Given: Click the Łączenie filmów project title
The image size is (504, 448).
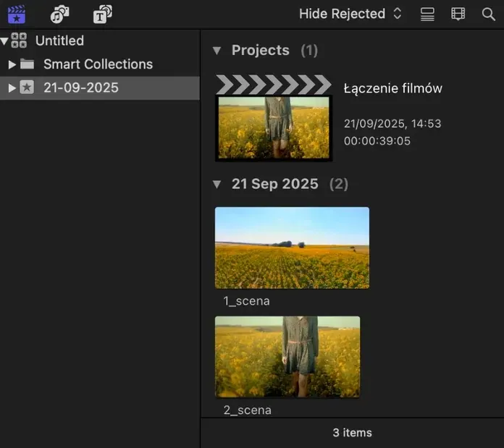Looking at the screenshot, I should 393,88.
